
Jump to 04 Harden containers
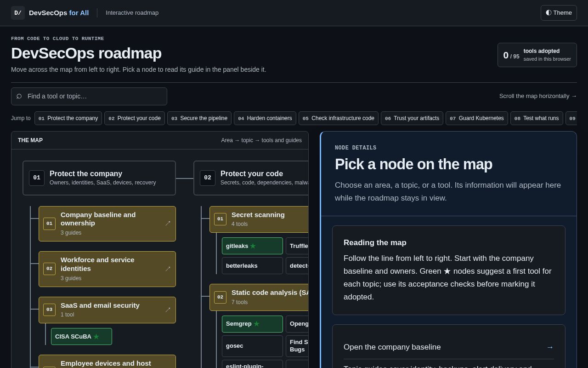pyautogui.click(x=265, y=118)
